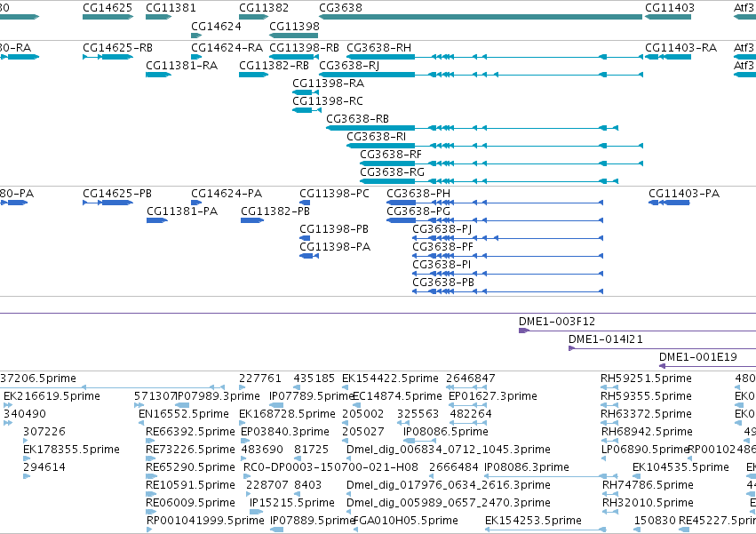Open transcript label CG3638-RB
The image size is (756, 534).
tap(358, 119)
